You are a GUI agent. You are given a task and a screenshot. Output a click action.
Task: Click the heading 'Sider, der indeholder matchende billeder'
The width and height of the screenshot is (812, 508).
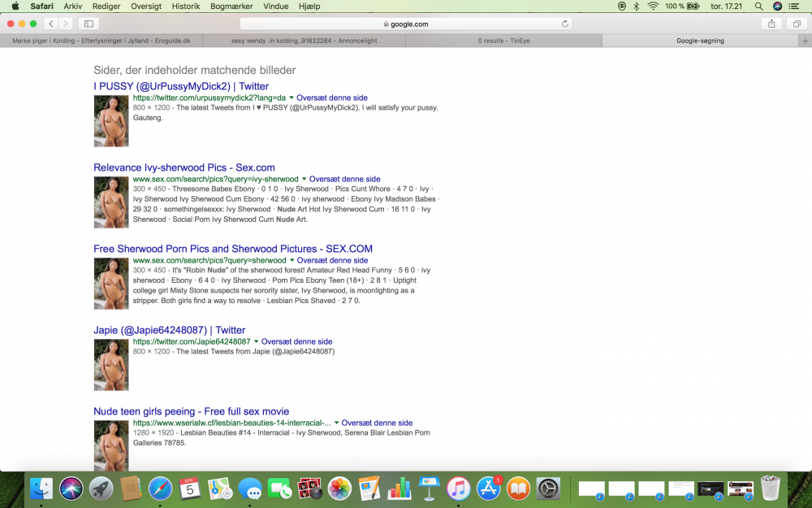[195, 70]
